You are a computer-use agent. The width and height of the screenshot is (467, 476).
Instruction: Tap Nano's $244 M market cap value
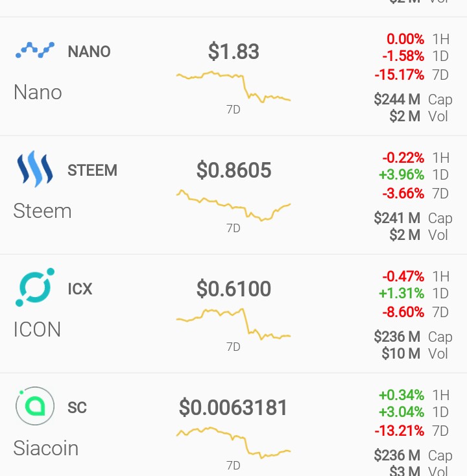397,99
